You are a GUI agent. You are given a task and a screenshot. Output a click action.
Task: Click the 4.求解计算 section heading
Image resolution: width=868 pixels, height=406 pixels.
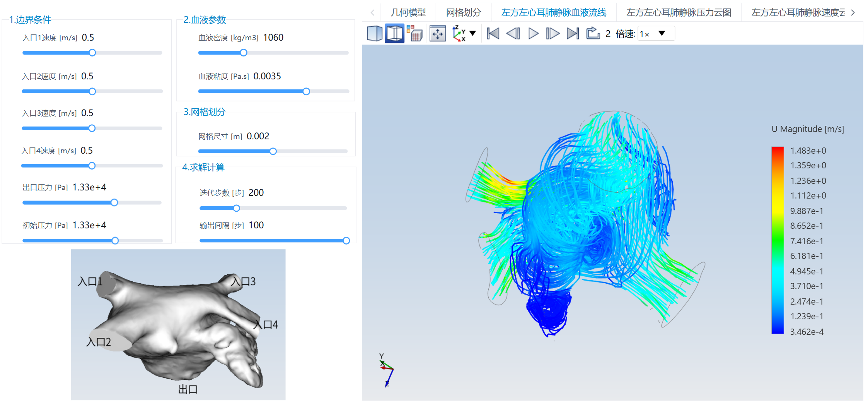(203, 167)
